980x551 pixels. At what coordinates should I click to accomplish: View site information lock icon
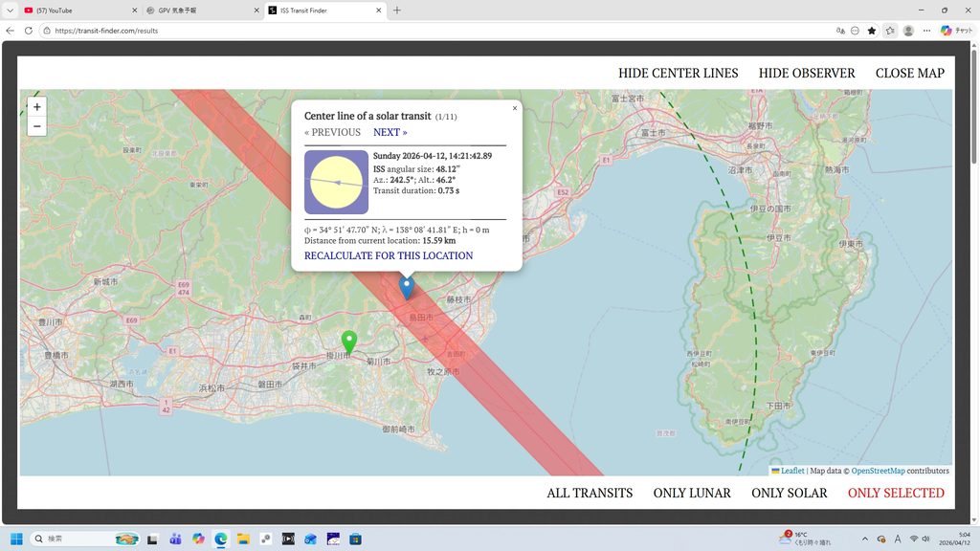[x=47, y=30]
